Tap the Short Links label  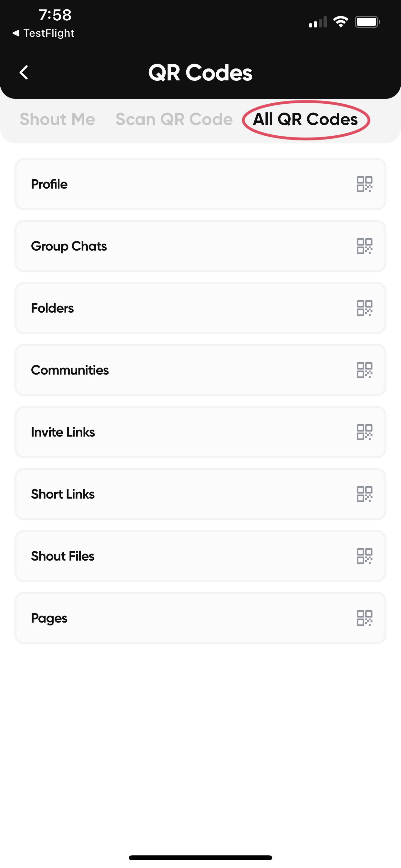[63, 494]
